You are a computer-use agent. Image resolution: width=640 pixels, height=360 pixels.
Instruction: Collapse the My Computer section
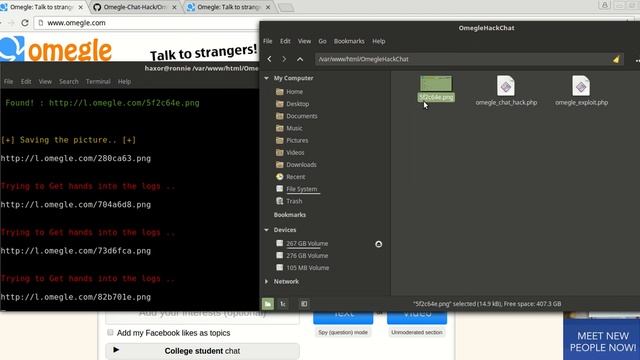[267, 78]
